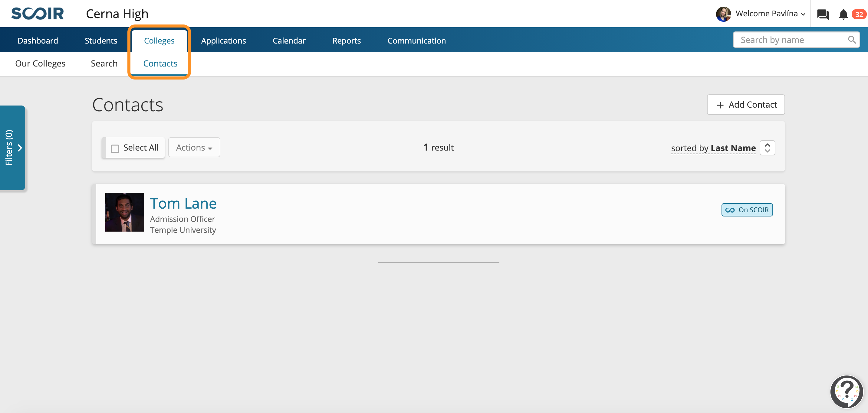Open the notifications bell
This screenshot has height=413, width=868.
coord(843,14)
